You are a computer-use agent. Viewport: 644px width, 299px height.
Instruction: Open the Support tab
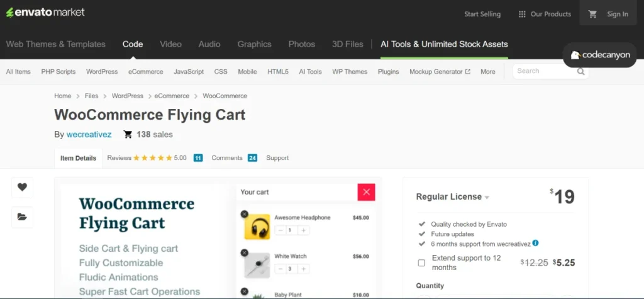click(277, 158)
